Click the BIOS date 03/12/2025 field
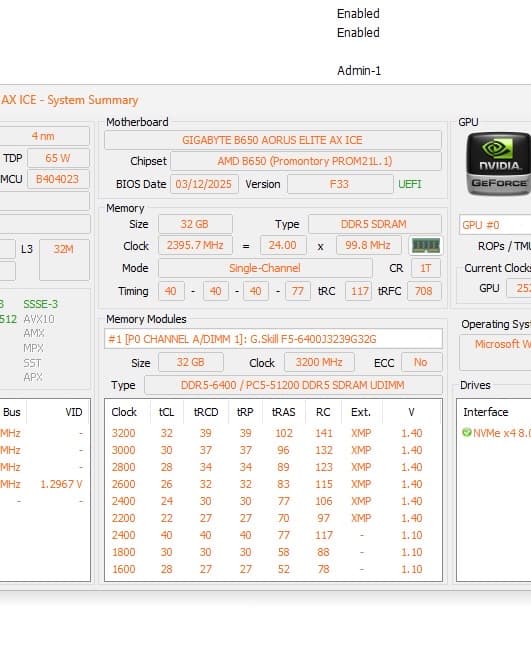Image resolution: width=531 pixels, height=663 pixels. (204, 184)
